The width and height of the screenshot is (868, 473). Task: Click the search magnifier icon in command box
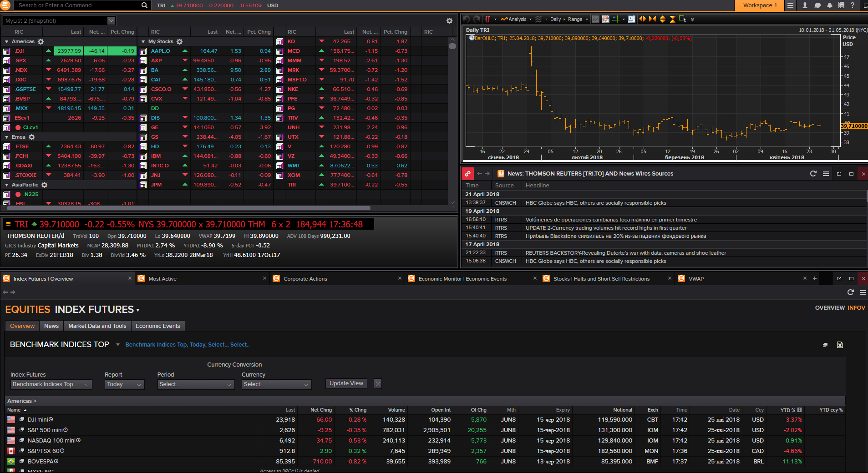coord(144,5)
